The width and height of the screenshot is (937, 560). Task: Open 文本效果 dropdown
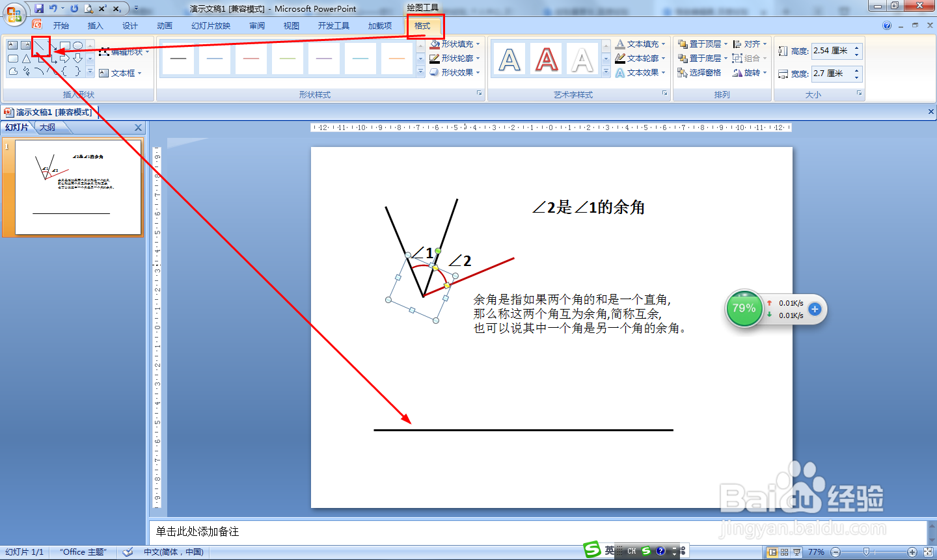click(x=640, y=72)
